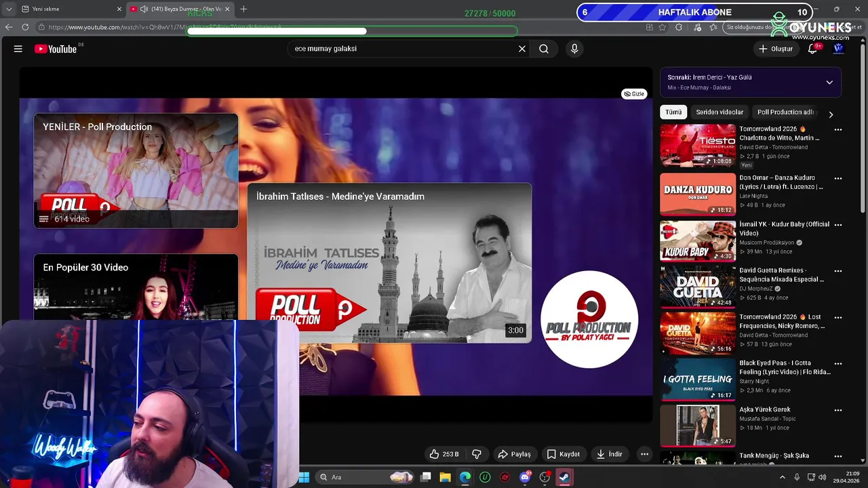Reload the page with refresh icon
The width and height of the screenshot is (868, 488).
click(x=25, y=27)
